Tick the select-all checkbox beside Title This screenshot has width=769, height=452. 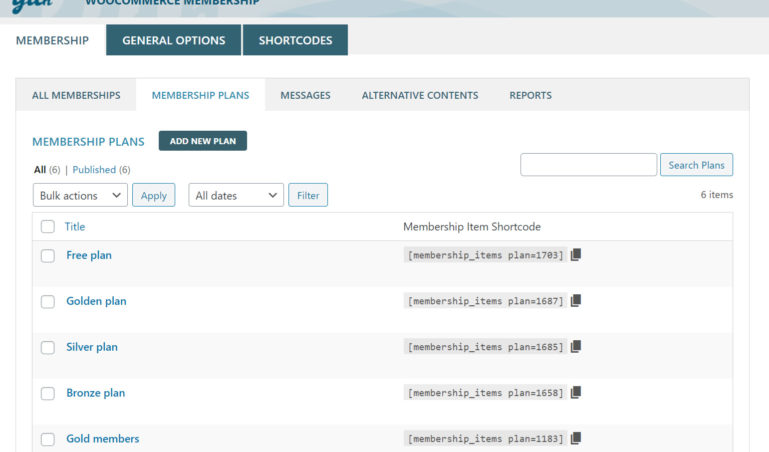point(48,226)
